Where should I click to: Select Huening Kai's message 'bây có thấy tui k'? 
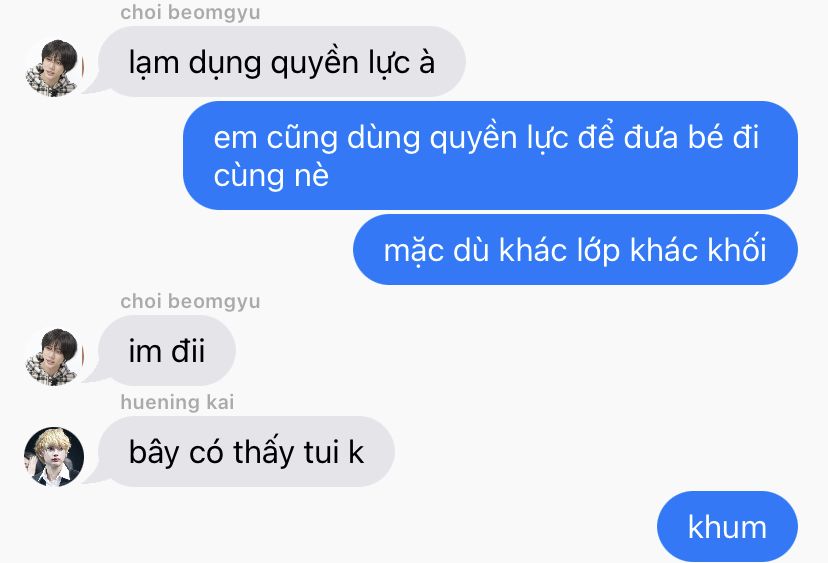click(246, 452)
